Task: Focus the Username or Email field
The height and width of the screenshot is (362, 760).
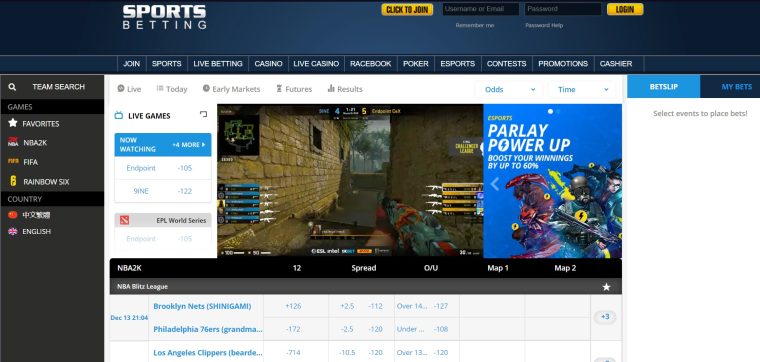Action: coord(480,9)
